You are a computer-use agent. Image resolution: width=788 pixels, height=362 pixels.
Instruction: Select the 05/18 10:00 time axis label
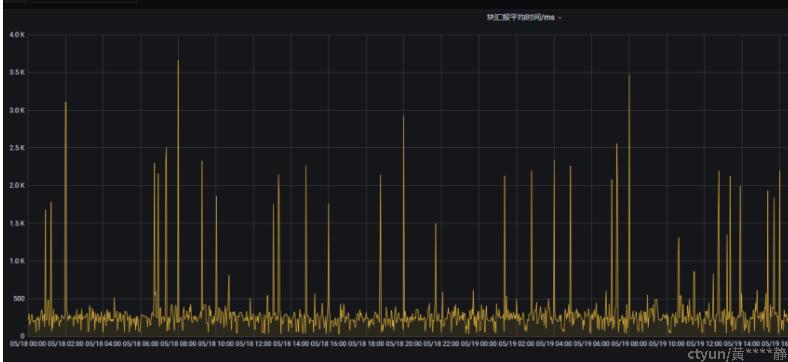click(x=216, y=344)
